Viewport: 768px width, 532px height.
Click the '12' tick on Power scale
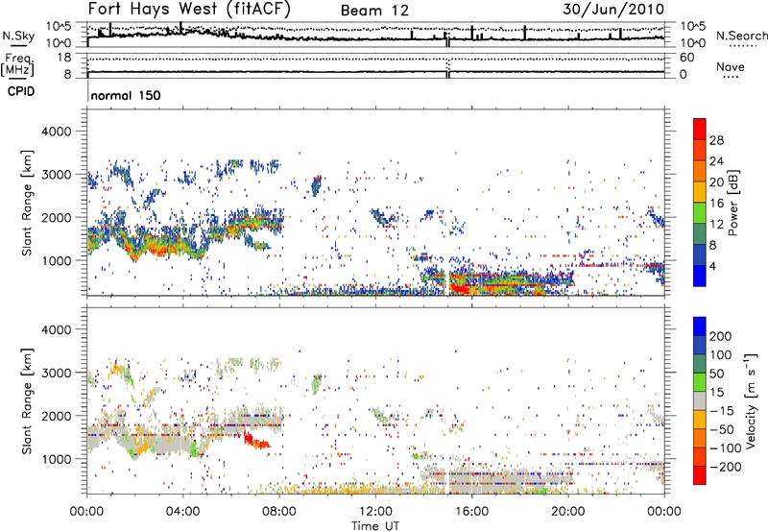coord(716,225)
